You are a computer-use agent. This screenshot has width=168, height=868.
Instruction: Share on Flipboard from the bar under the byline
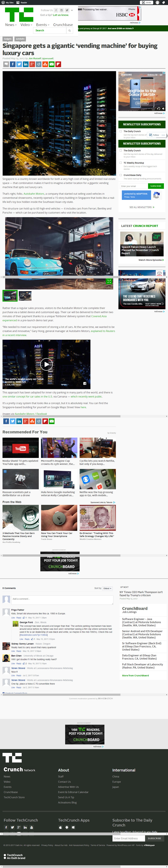pyautogui.click(x=58, y=64)
